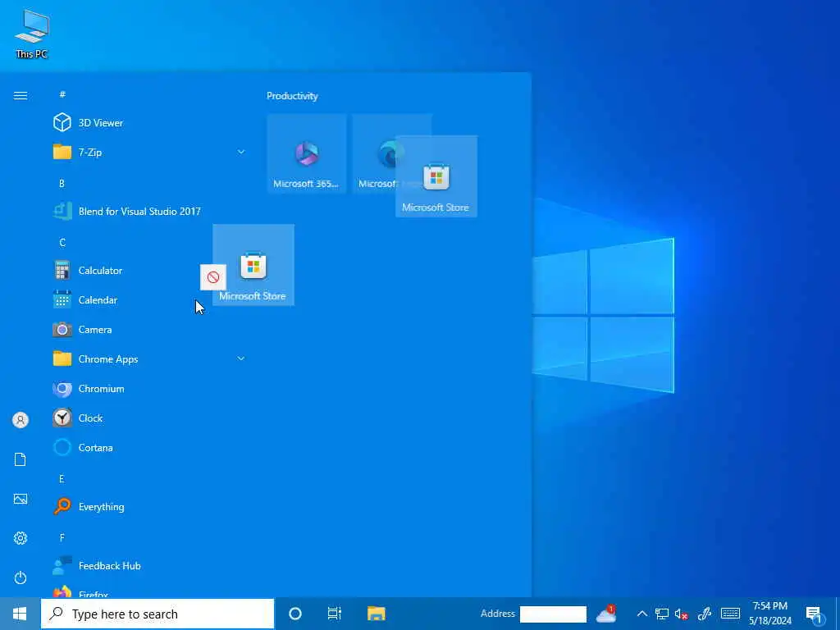Show hidden tray icons chevron
Screen dimensions: 840x630
[641, 614]
